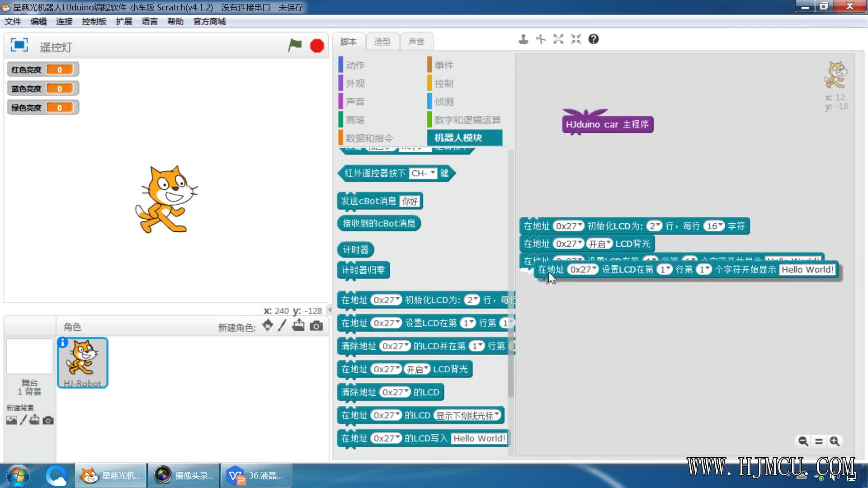
Task: Open the 连接 menu
Action: [64, 21]
